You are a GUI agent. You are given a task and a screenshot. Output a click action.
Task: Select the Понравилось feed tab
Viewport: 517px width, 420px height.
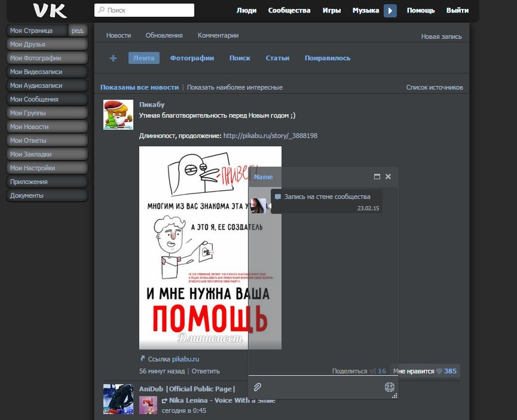tap(328, 58)
